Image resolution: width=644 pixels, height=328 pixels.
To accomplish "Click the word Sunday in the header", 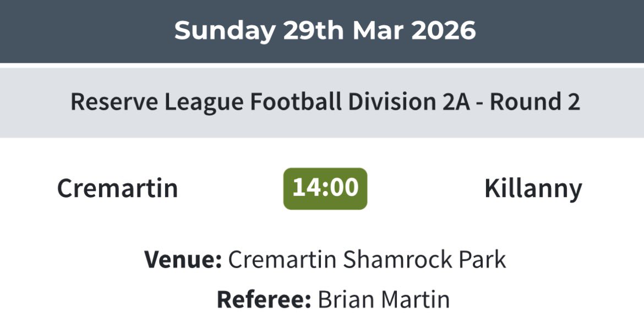I will [x=225, y=31].
